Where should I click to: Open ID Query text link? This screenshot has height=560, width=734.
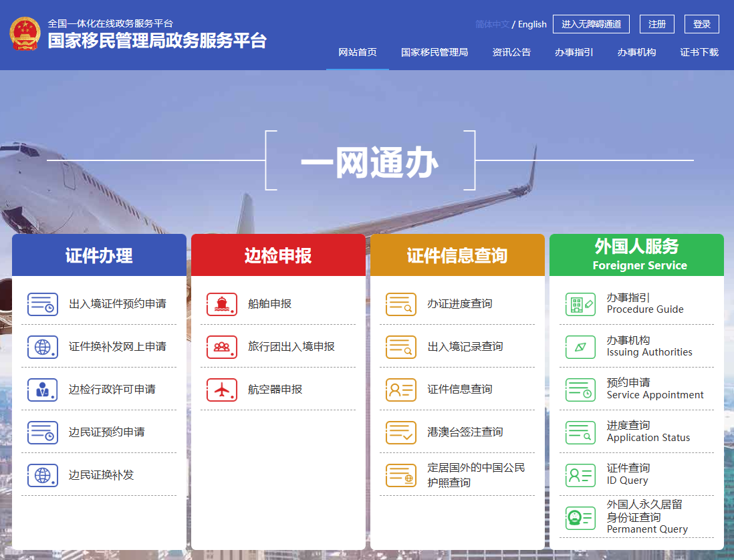628,474
